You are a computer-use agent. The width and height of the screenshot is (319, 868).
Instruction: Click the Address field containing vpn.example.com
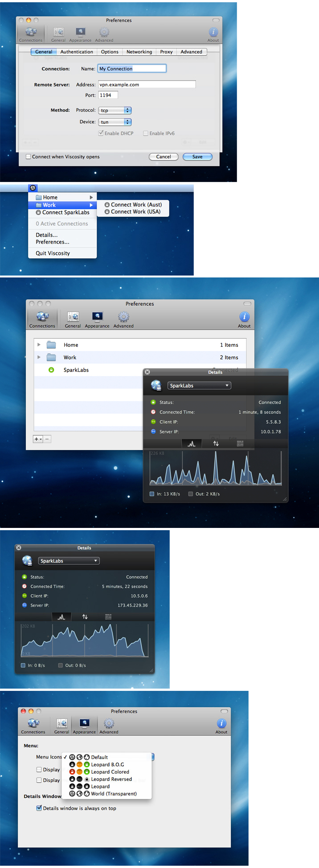147,85
